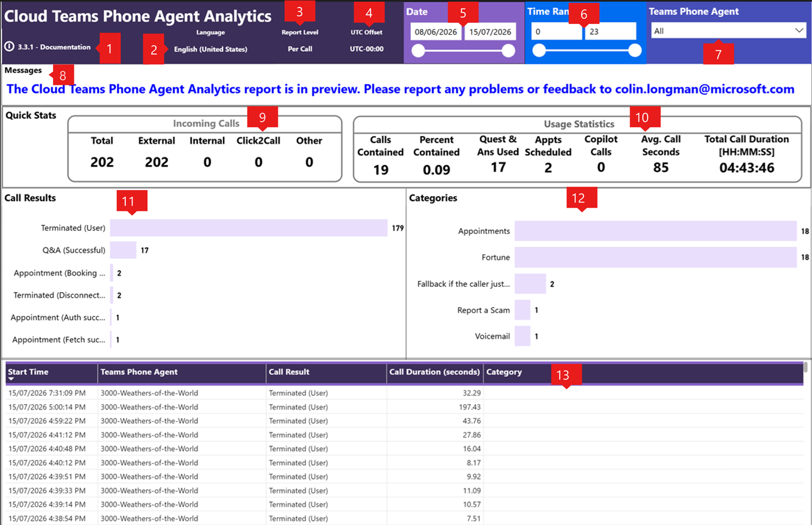Click the Quest & Ans Used value 17
This screenshot has width=812, height=525.
pos(498,167)
